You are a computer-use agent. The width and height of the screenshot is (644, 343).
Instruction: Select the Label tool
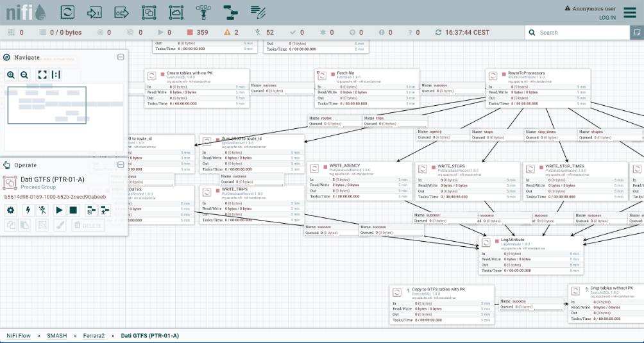pos(258,12)
